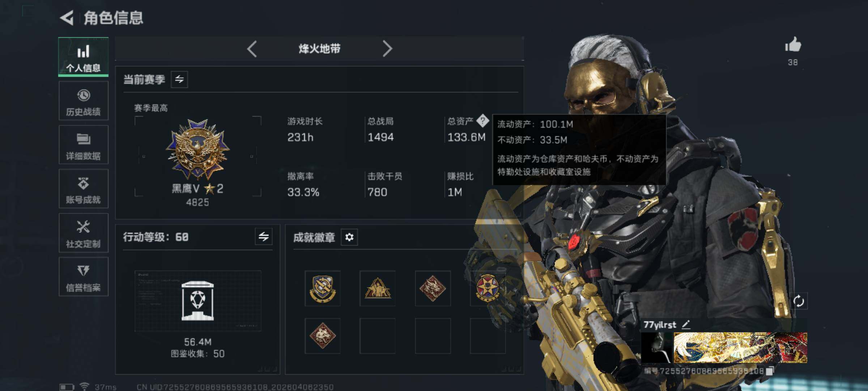Open achievement badge settings gear
Viewport: 868px width, 391px height.
click(x=349, y=237)
